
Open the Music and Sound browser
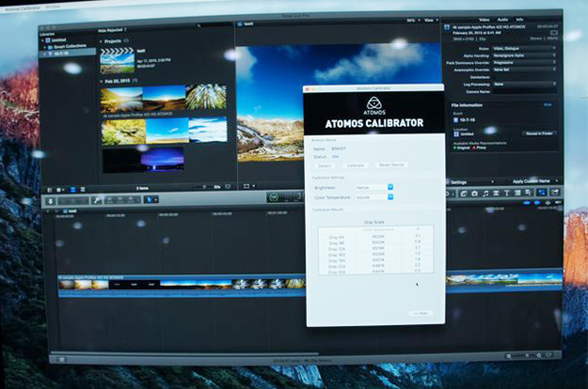pyautogui.click(x=485, y=194)
